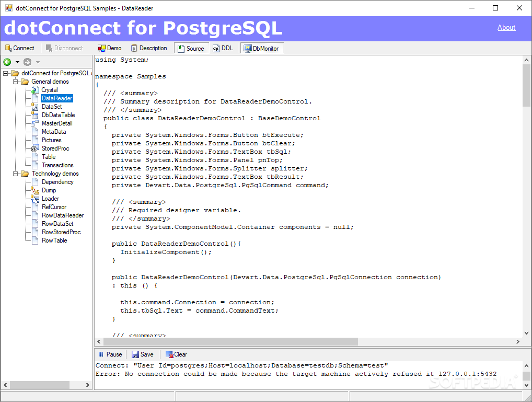
Task: Open the RowTable demo
Action: coord(54,240)
